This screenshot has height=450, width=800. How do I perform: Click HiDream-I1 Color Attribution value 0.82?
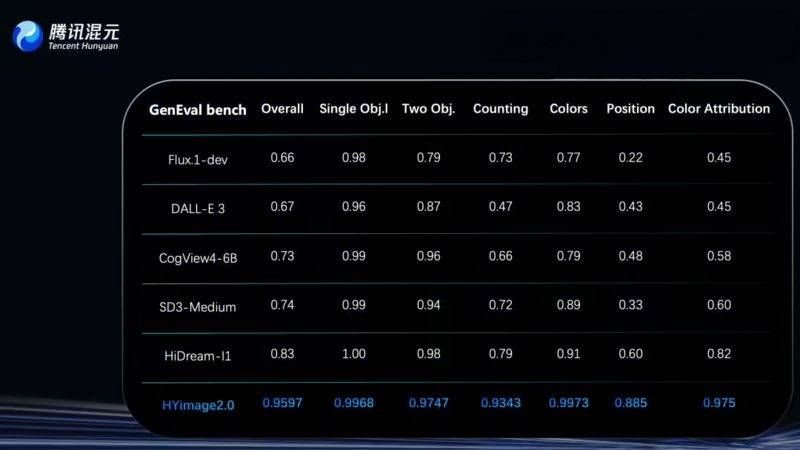(719, 354)
